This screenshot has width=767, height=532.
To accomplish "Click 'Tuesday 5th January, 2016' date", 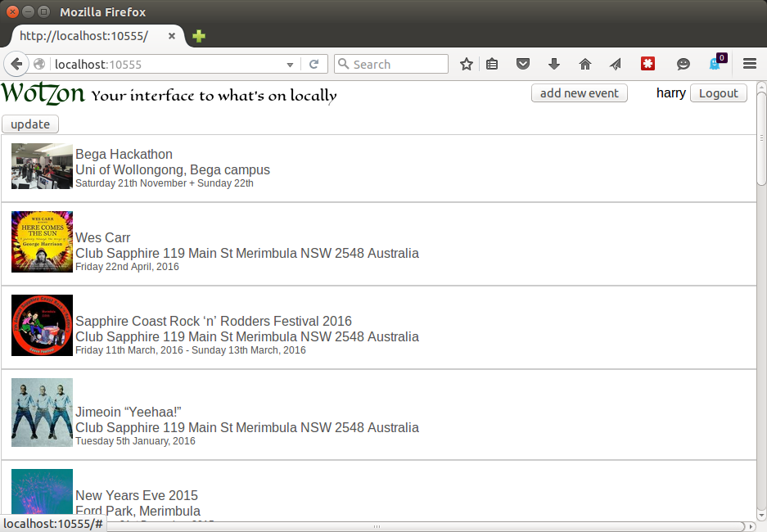I will tap(135, 441).
